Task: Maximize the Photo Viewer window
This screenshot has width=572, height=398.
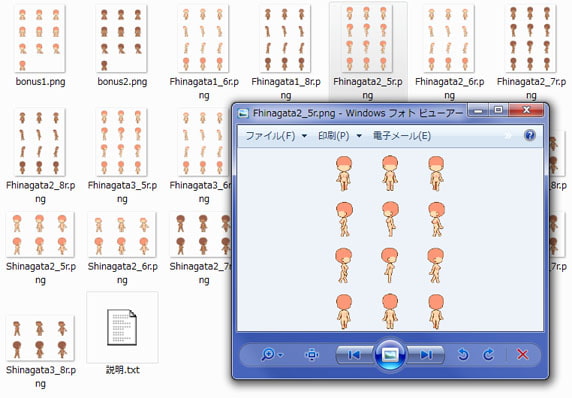Action: coord(498,110)
